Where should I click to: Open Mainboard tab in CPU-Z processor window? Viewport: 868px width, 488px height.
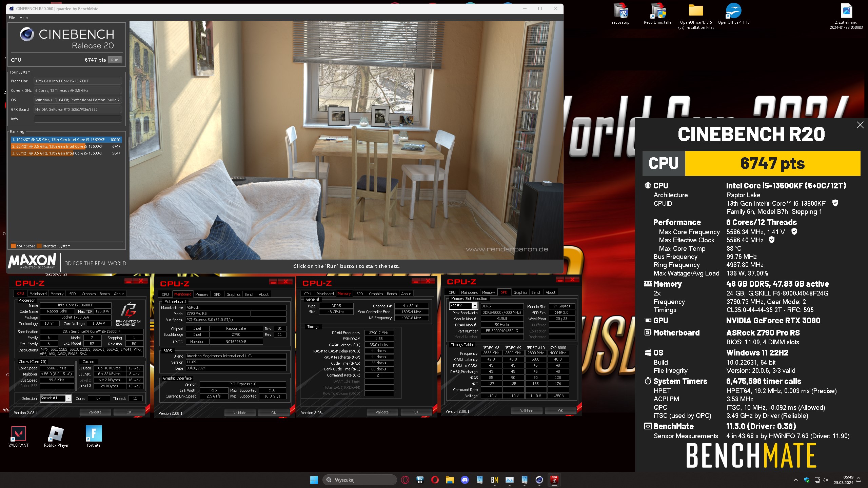[38, 294]
